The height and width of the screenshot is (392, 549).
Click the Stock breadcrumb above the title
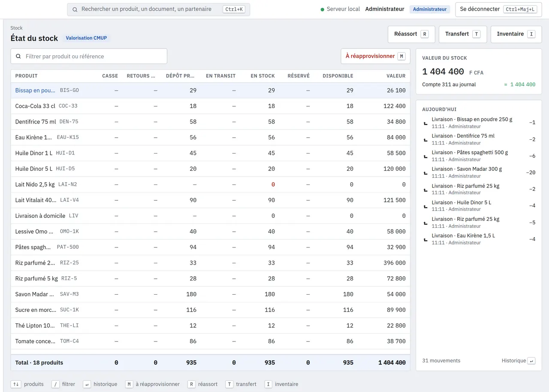pos(16,28)
